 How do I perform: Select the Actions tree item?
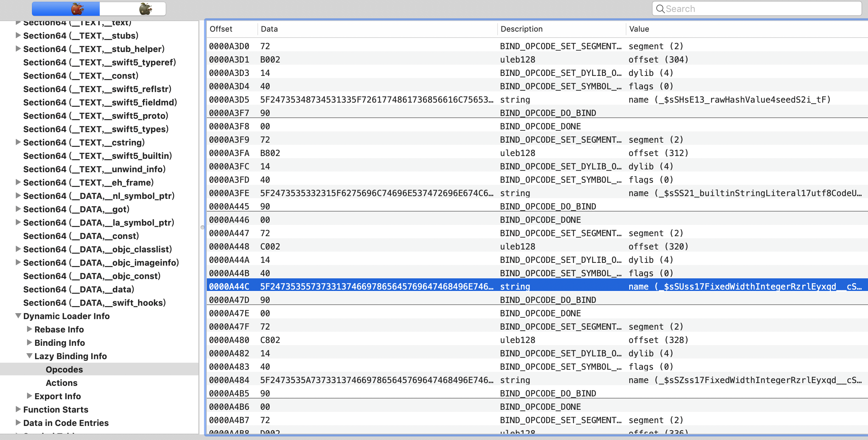click(x=61, y=383)
